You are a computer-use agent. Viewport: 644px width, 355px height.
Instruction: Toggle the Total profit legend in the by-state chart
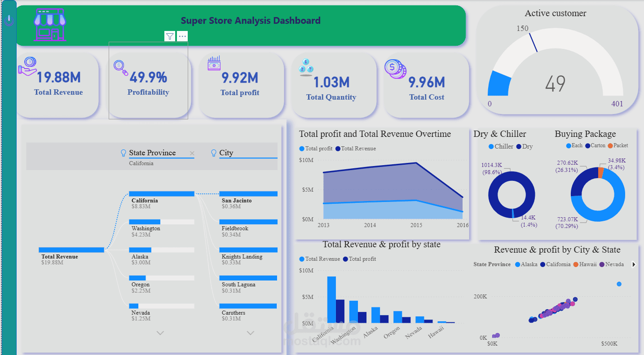[360, 259]
